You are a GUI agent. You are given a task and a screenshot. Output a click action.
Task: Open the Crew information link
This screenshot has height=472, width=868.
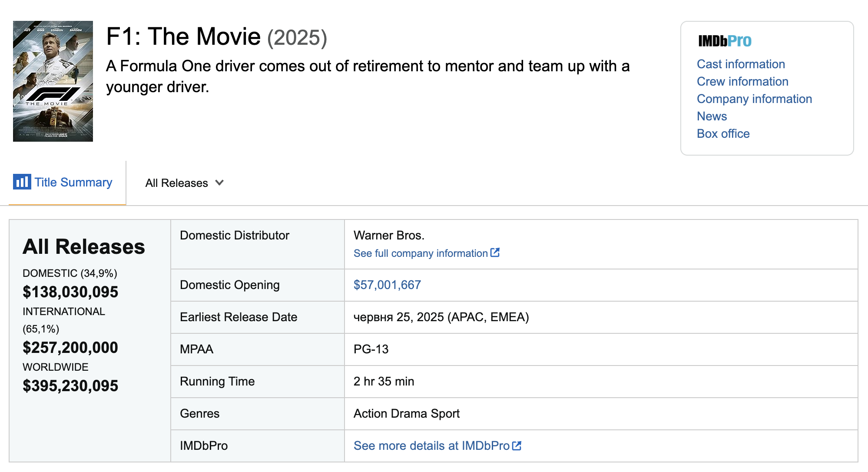click(742, 81)
